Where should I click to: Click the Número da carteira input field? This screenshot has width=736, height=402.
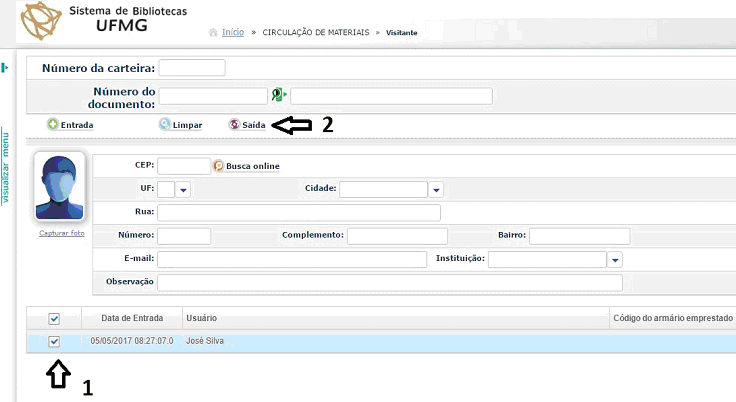tap(192, 68)
